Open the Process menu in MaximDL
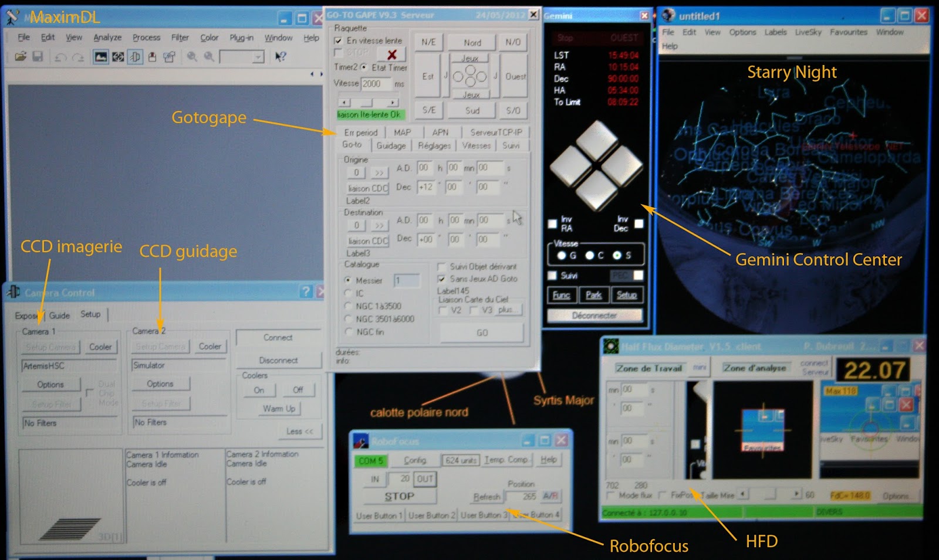 pos(146,38)
